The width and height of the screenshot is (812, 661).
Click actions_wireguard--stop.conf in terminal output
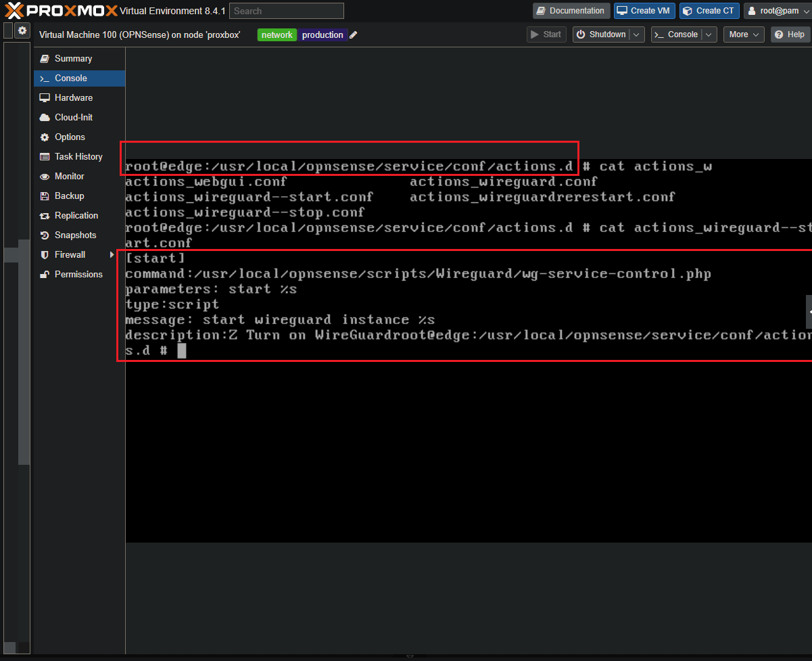pyautogui.click(x=245, y=212)
